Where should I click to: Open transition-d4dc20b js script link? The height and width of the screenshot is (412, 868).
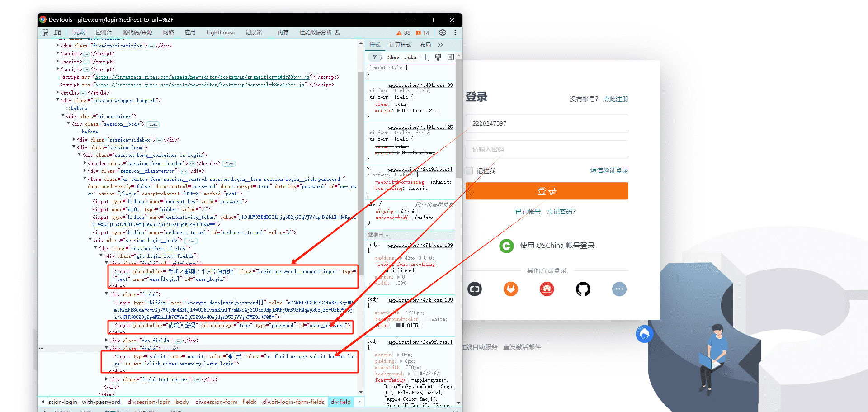pos(202,77)
